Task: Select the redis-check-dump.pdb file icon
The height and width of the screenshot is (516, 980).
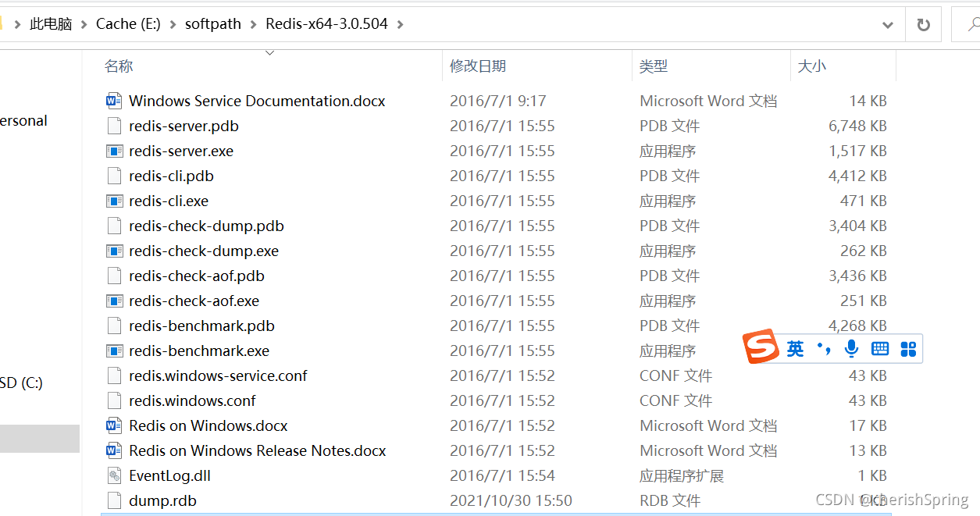Action: tap(115, 226)
